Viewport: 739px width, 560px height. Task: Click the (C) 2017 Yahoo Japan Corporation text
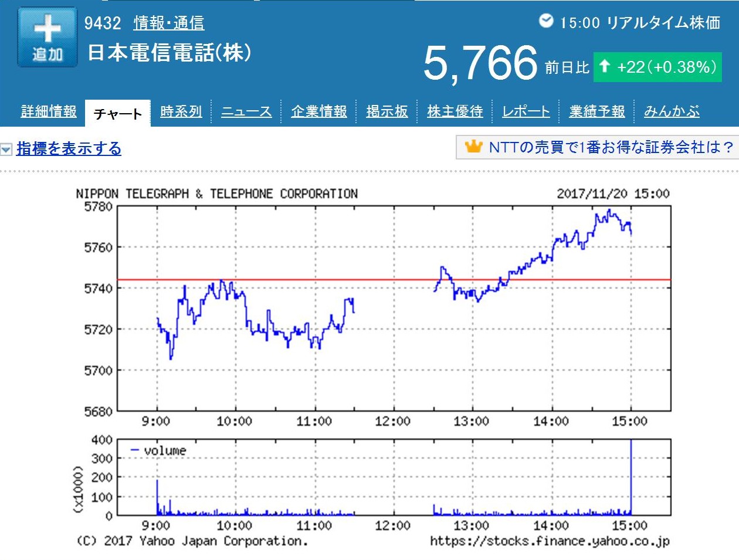point(192,541)
